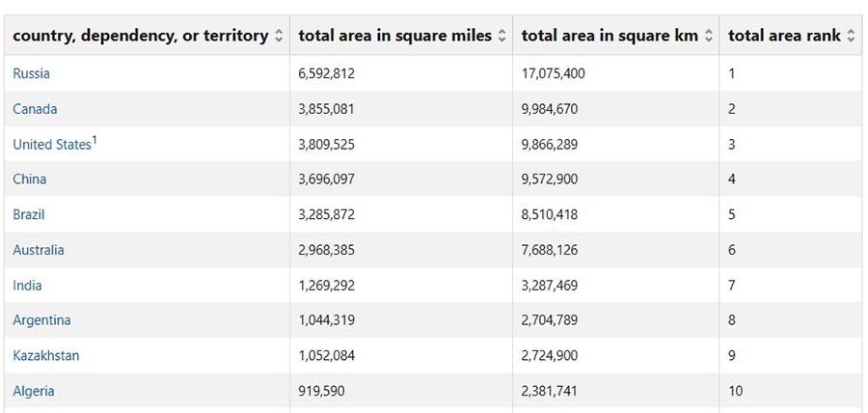Open the China country link
Screen dimensions: 868x413
point(29,179)
